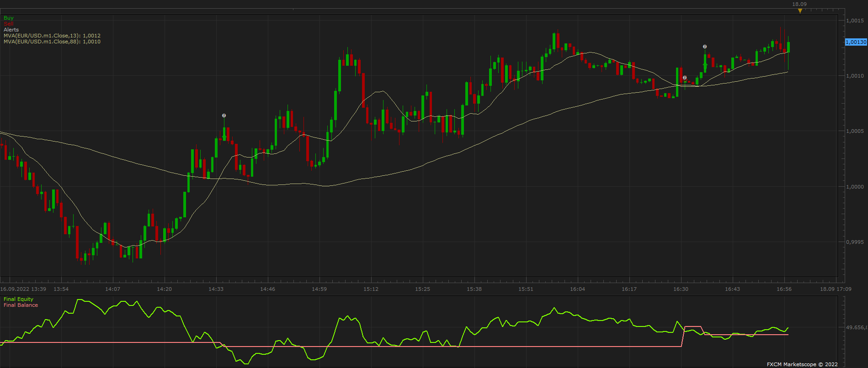Click the orange triangle day-change marker under 18.09
The width and height of the screenshot is (868, 368).
(800, 11)
